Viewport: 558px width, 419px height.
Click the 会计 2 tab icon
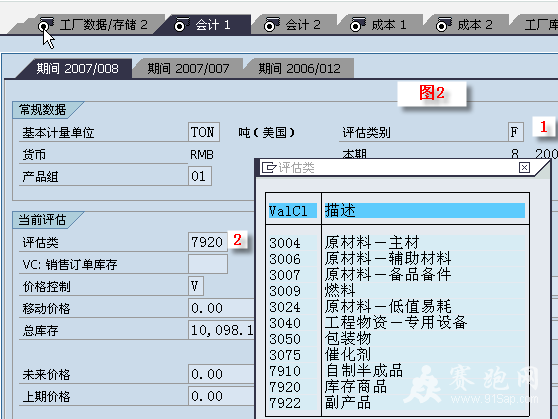pyautogui.click(x=272, y=25)
